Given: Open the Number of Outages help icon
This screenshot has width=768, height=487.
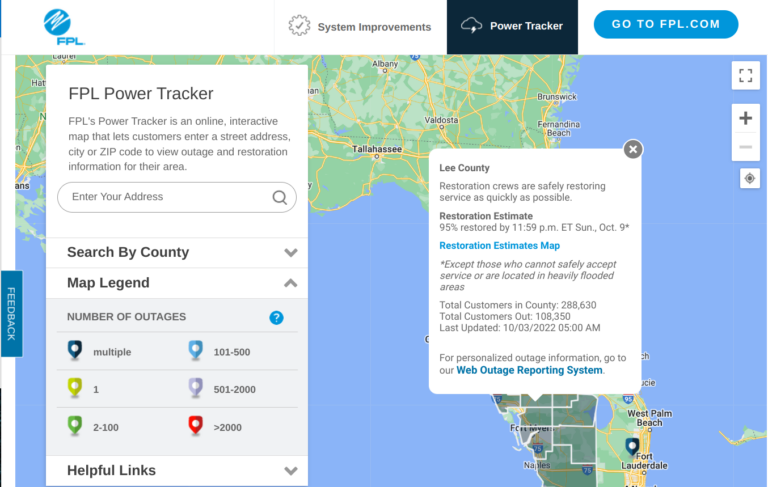Looking at the screenshot, I should pos(276,317).
